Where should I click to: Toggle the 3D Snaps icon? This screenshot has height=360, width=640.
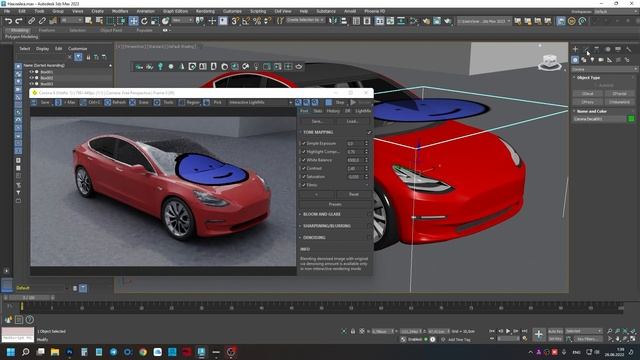235,21
